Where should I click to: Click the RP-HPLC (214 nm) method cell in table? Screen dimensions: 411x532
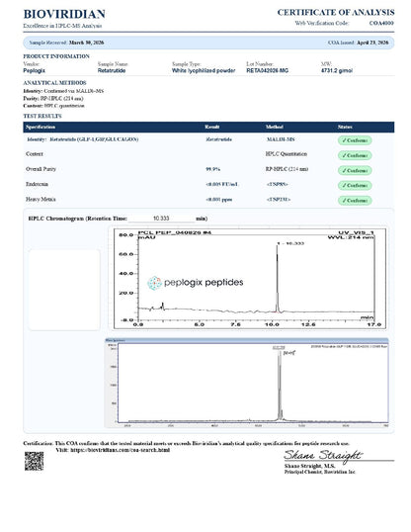tap(287, 169)
